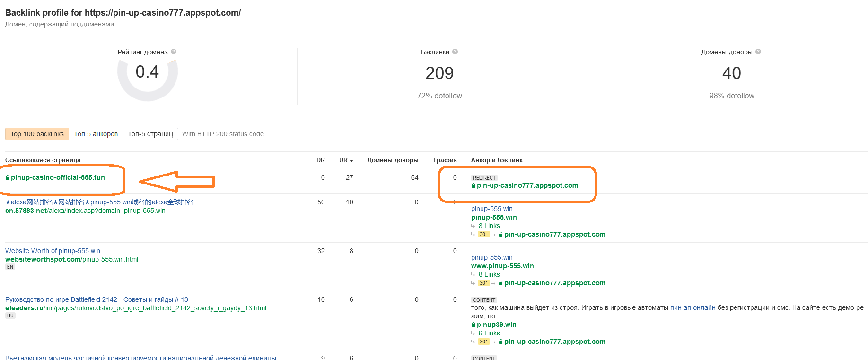The image size is (868, 360).
Task: Click the Backlink profile page heading
Action: click(x=123, y=13)
